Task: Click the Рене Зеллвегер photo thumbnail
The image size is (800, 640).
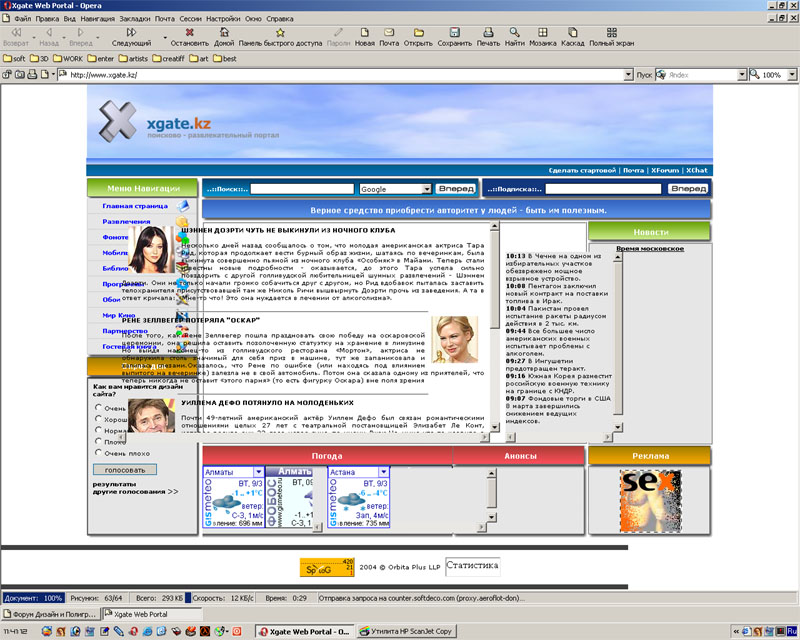Action: (455, 340)
